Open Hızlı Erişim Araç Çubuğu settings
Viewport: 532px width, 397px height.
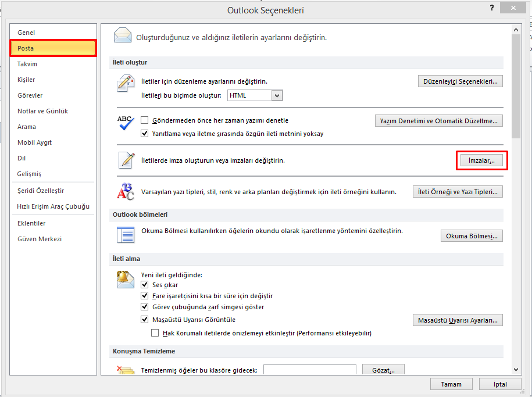coord(53,206)
